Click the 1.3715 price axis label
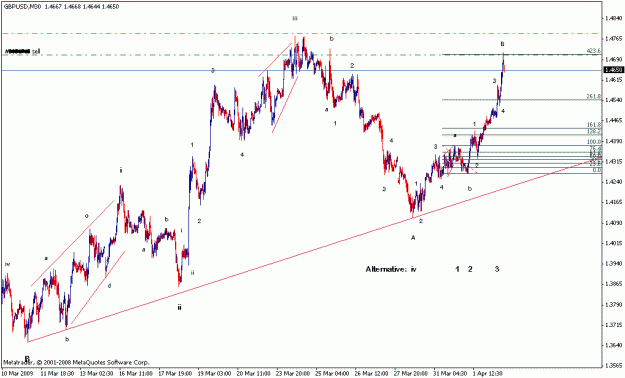625x378 pixels. click(x=613, y=325)
